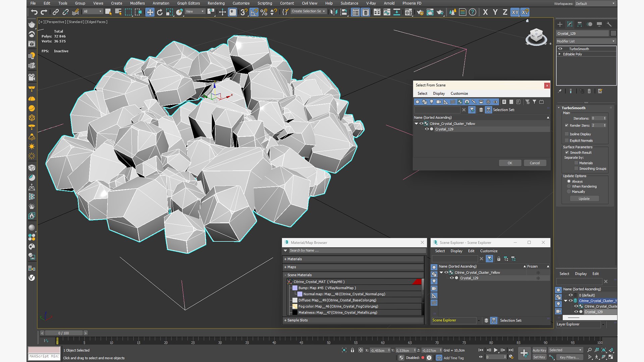
Task: Open the Workspaces Default dropdown
Action: point(595,4)
